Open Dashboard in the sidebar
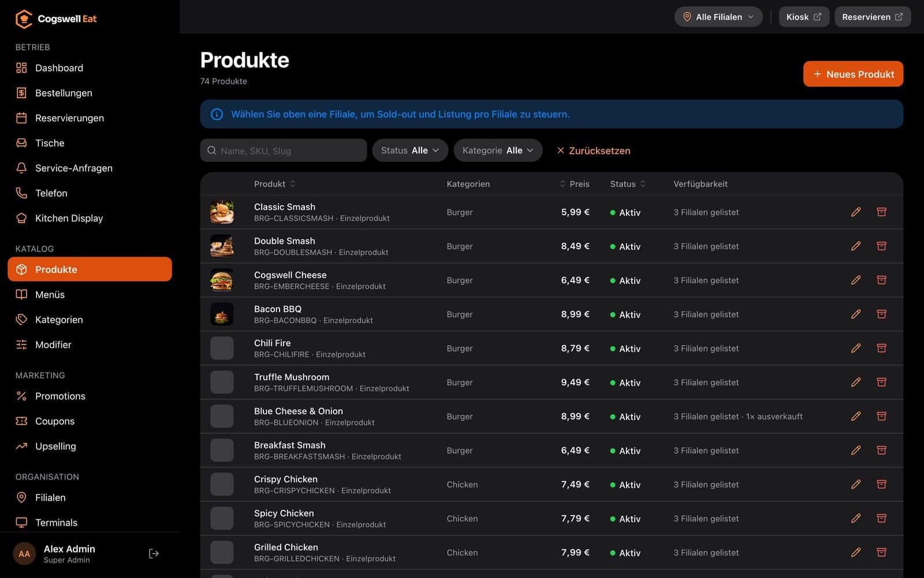The image size is (924, 578). point(90,68)
